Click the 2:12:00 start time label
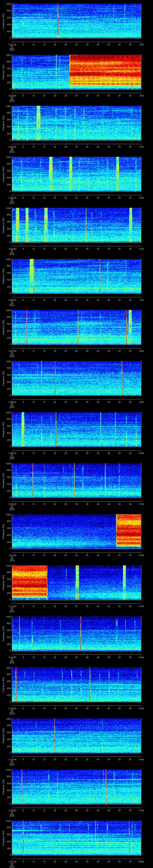Viewport: 153px width, 868px height. coord(12,606)
